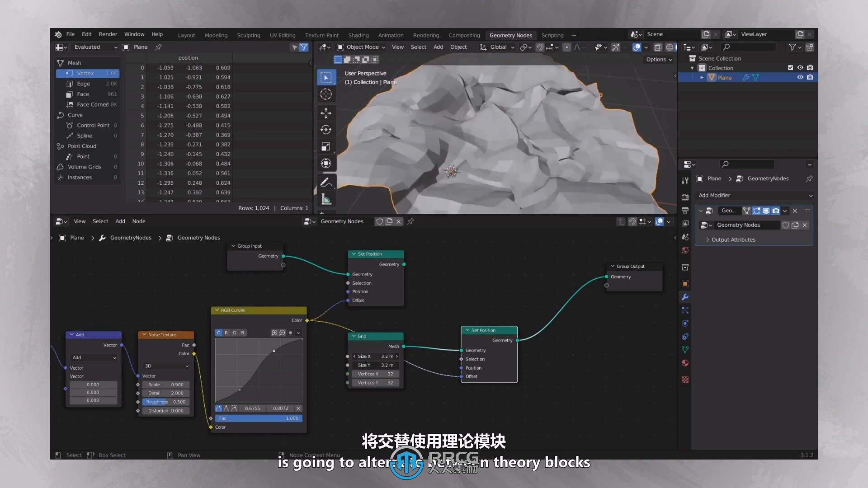Open the Add node operation dropdown
This screenshot has width=868, height=488.
tap(94, 357)
